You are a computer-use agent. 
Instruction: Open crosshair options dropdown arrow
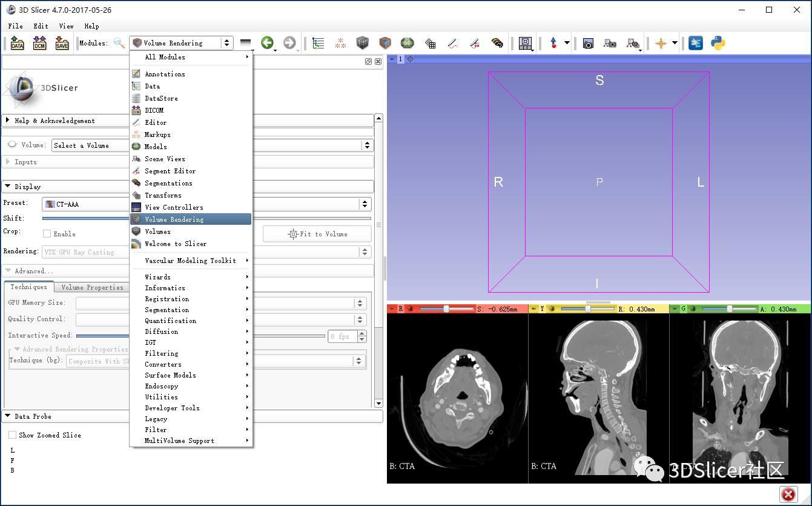pos(674,43)
